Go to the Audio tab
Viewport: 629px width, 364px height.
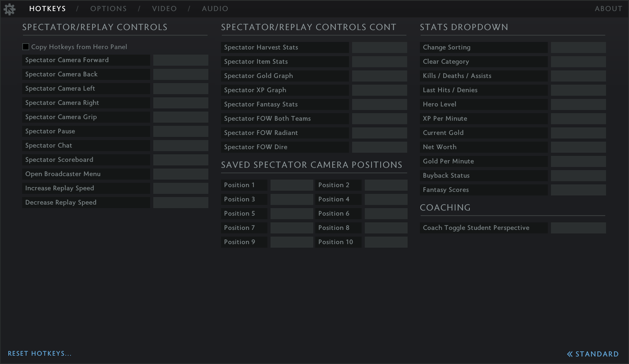tap(215, 9)
